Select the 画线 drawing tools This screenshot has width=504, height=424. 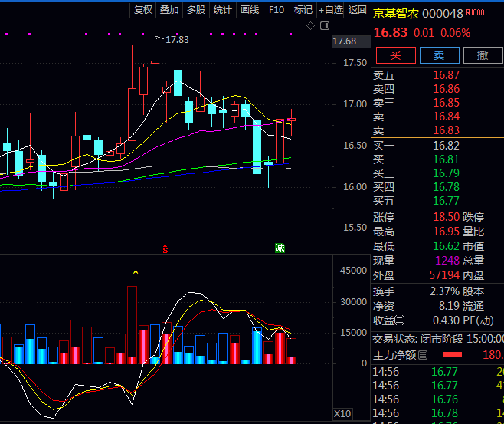coord(250,9)
